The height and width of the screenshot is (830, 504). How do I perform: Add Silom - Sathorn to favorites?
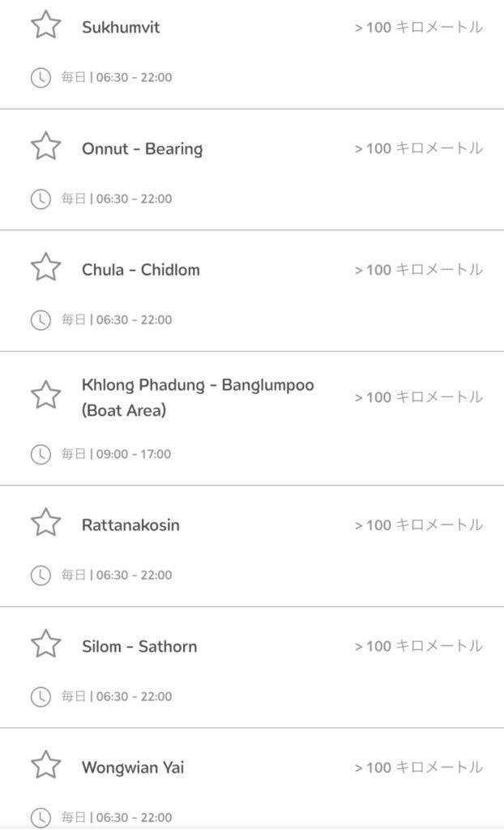coord(45,644)
